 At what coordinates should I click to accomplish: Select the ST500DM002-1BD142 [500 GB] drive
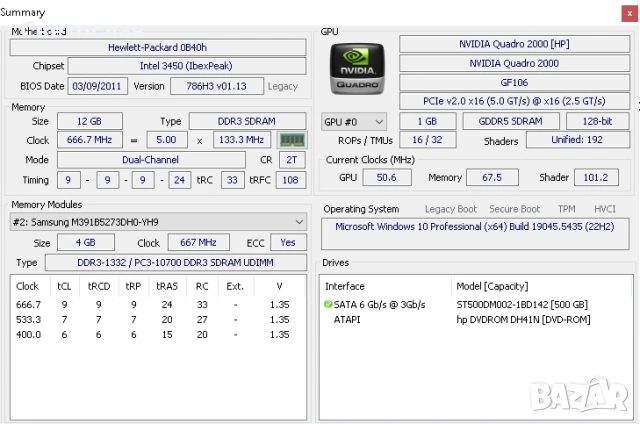tap(522, 304)
